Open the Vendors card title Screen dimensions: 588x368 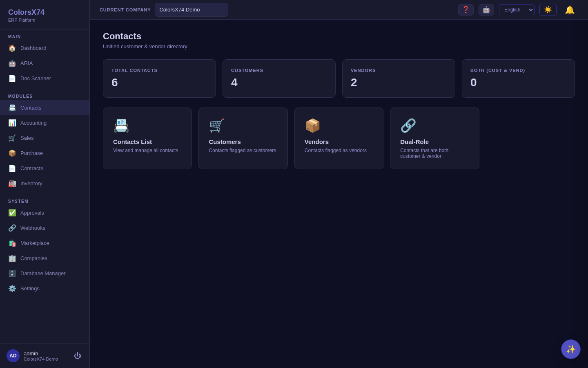316,142
